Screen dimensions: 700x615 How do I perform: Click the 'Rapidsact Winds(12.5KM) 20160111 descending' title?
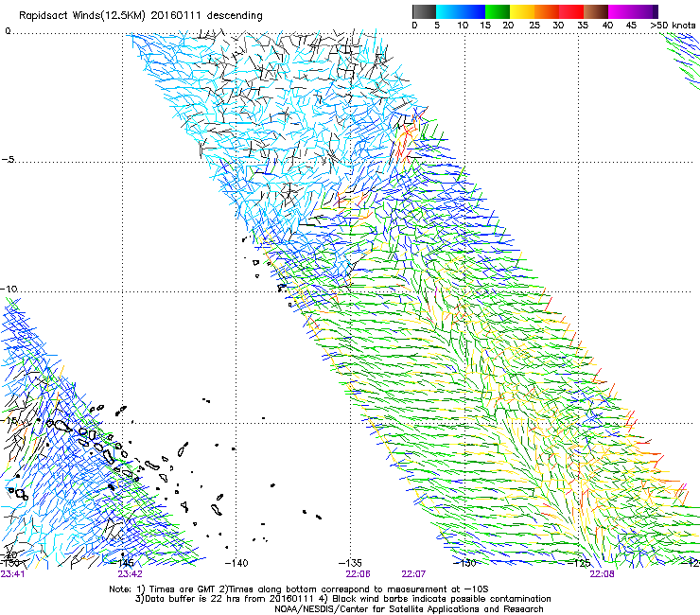pyautogui.click(x=141, y=16)
